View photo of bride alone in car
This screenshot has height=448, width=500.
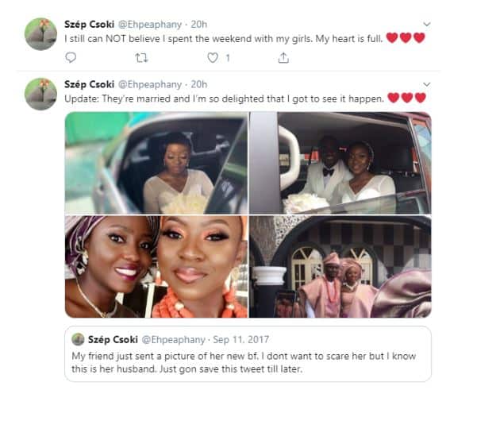point(156,163)
